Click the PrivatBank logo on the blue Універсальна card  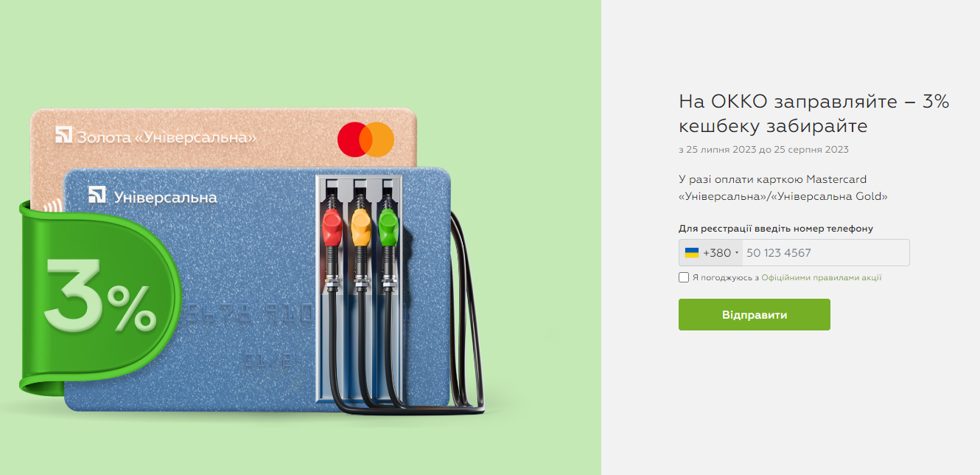[97, 195]
